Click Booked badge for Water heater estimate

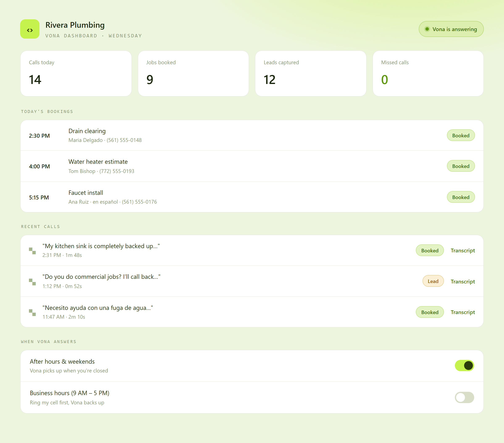[x=461, y=166]
